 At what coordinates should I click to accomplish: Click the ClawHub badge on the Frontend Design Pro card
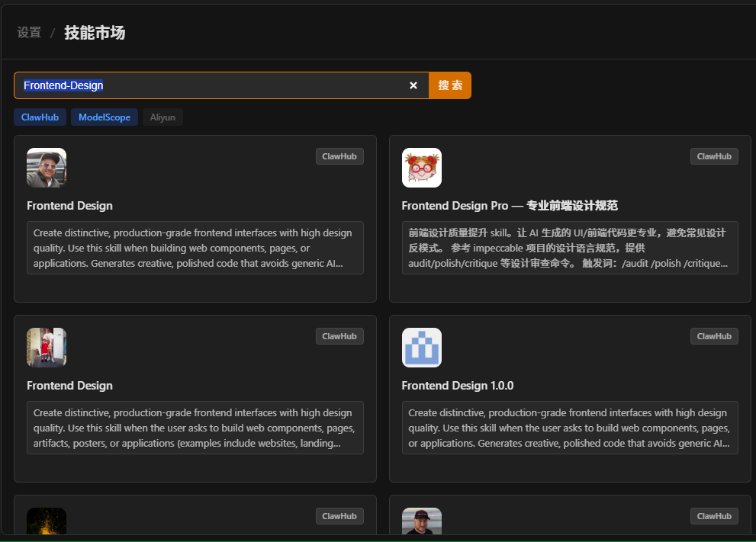pos(714,156)
